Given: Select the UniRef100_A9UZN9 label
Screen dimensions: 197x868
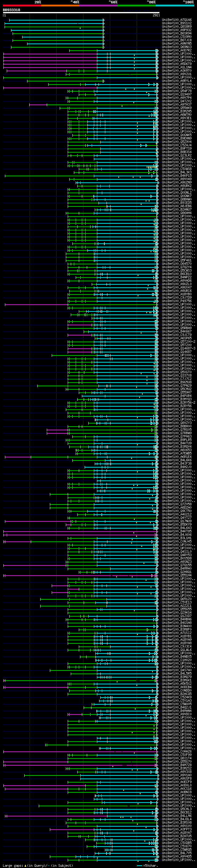Looking at the screenshot, I should tap(177, 182).
